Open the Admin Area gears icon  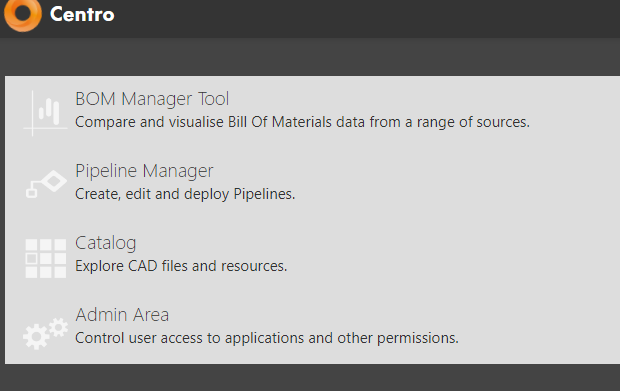[45, 333]
